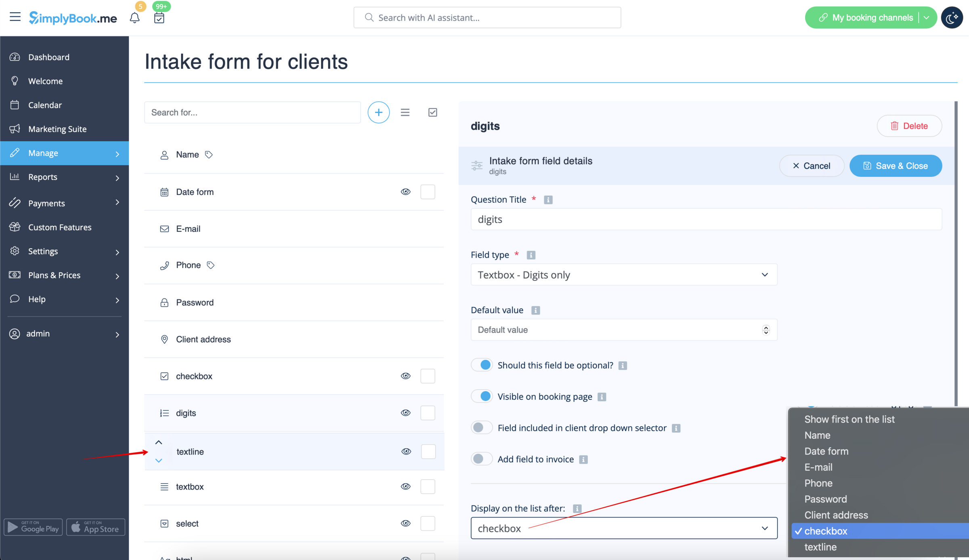This screenshot has width=969, height=560.
Task: Add a new intake form field with the plus icon
Action: (x=378, y=112)
